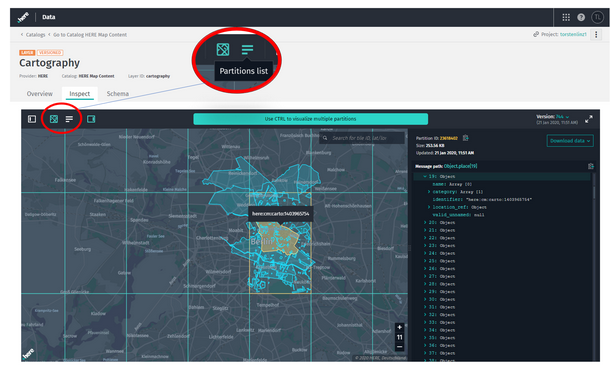The width and height of the screenshot is (616, 367).
Task: Expand the 35: Object node
Action: [425, 338]
